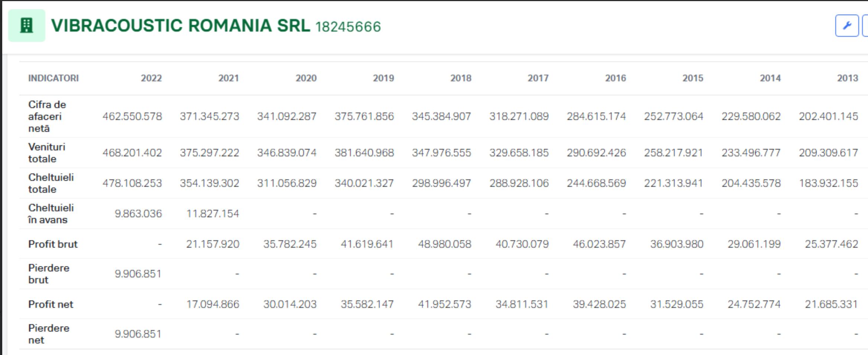Click the company ID 18245666
Viewport: 868px width, 355px height.
(348, 27)
